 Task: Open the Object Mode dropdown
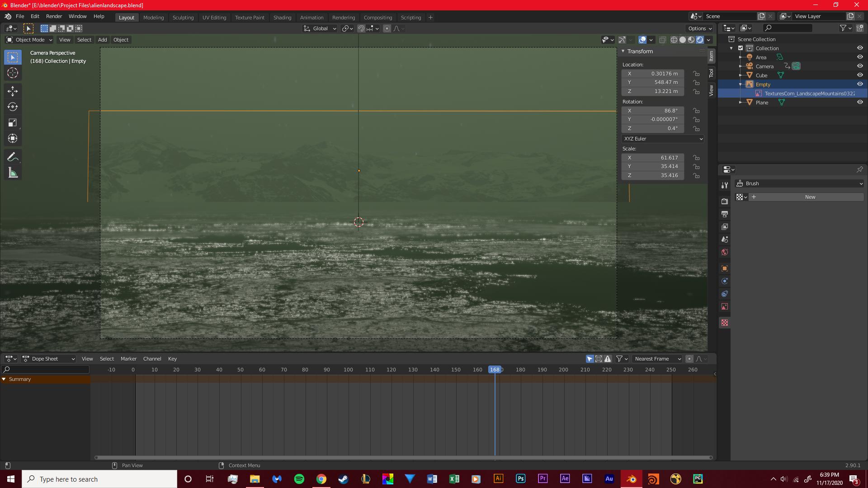(29, 39)
